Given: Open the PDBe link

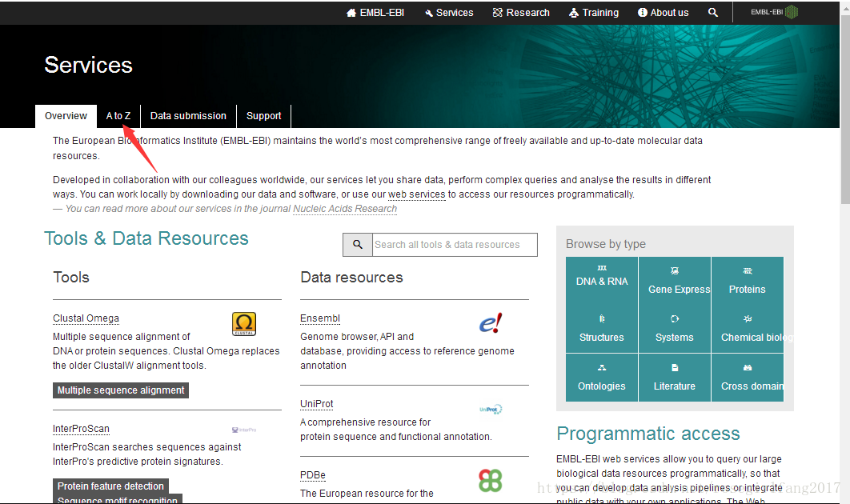Looking at the screenshot, I should click(x=313, y=475).
